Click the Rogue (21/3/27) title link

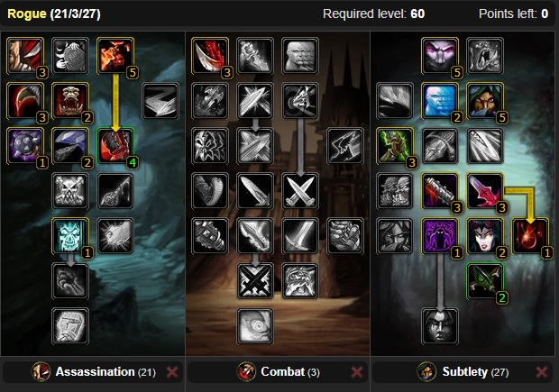[54, 14]
